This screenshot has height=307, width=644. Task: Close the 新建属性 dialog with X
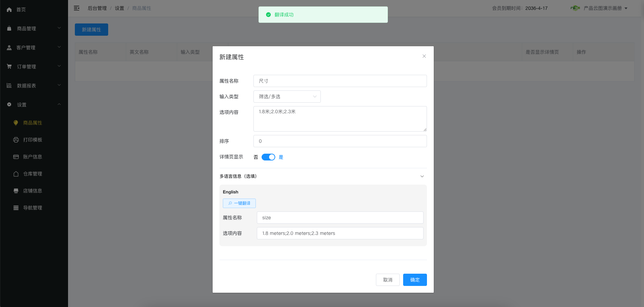pyautogui.click(x=424, y=56)
